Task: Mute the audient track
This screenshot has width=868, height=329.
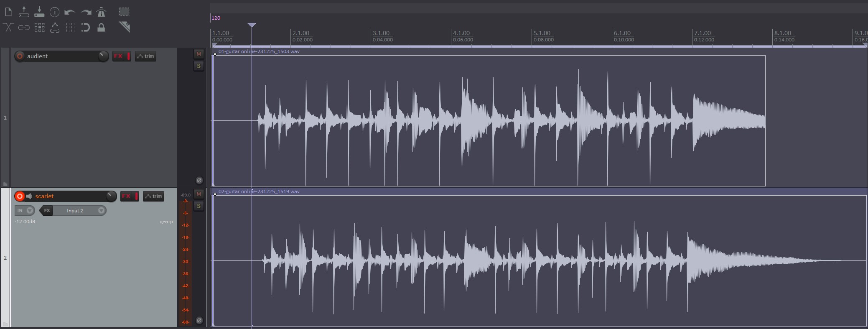Action: (199, 54)
